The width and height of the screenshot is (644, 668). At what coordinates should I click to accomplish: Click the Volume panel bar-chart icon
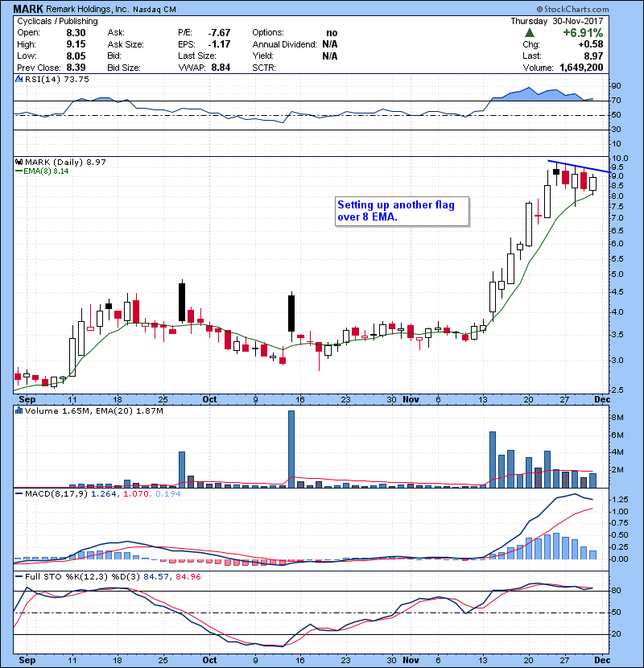(19, 410)
